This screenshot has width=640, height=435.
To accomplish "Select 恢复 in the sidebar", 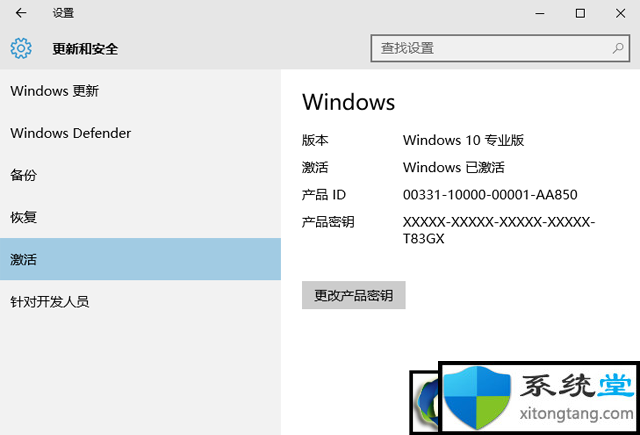I will click(x=140, y=217).
